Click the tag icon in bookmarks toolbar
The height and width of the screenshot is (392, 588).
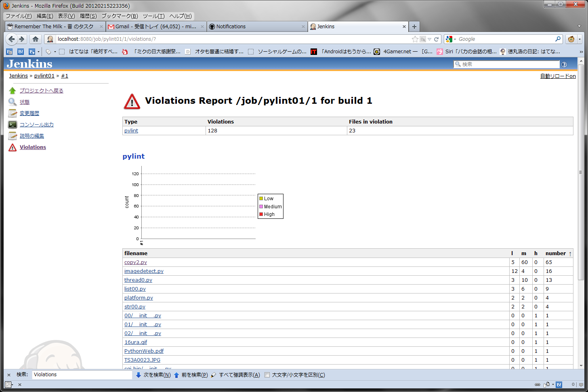click(x=48, y=52)
